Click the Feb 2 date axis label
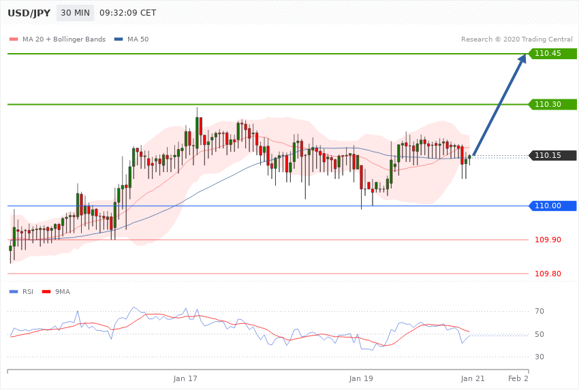Image resolution: width=579 pixels, height=392 pixels. [518, 378]
